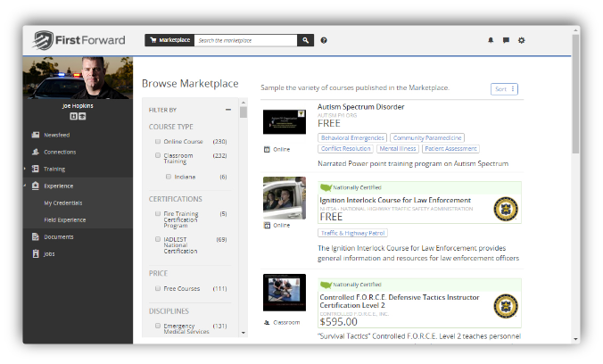The image size is (603, 364).
Task: Open the Sort dropdown
Action: (x=504, y=89)
